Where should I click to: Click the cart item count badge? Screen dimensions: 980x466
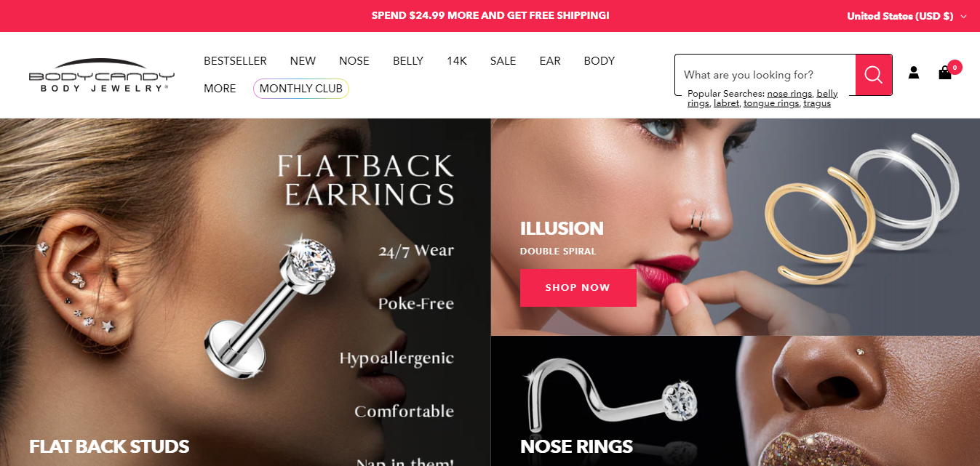955,67
